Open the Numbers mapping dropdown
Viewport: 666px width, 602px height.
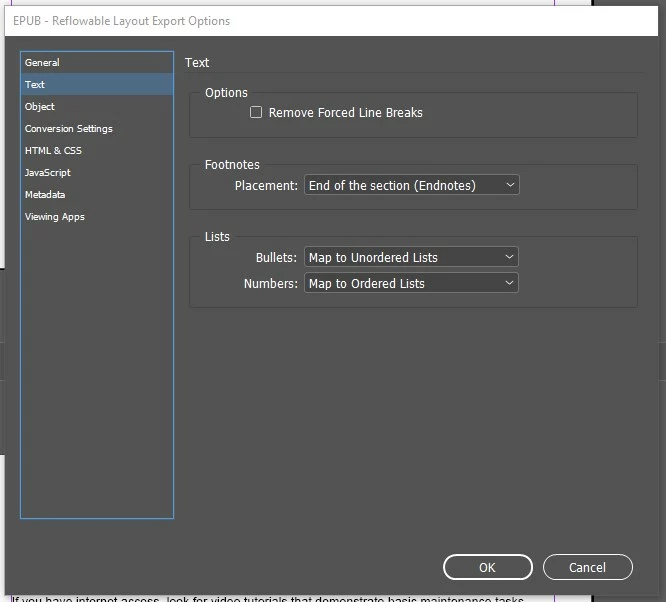click(411, 283)
